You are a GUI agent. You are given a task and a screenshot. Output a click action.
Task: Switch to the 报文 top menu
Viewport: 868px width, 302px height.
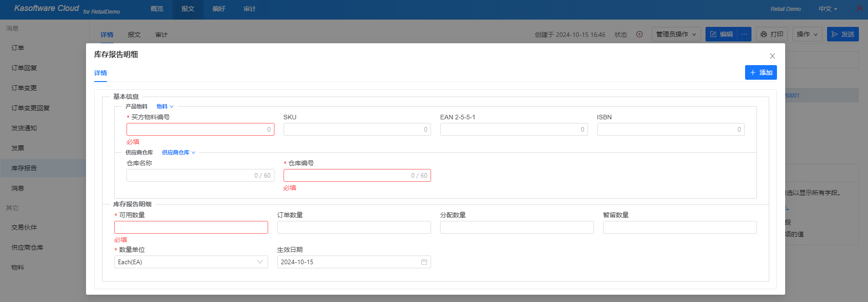tap(188, 9)
